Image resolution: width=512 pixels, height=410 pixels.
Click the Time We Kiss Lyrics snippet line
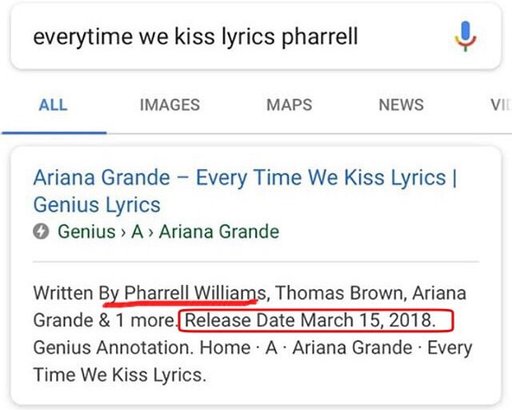click(120, 375)
